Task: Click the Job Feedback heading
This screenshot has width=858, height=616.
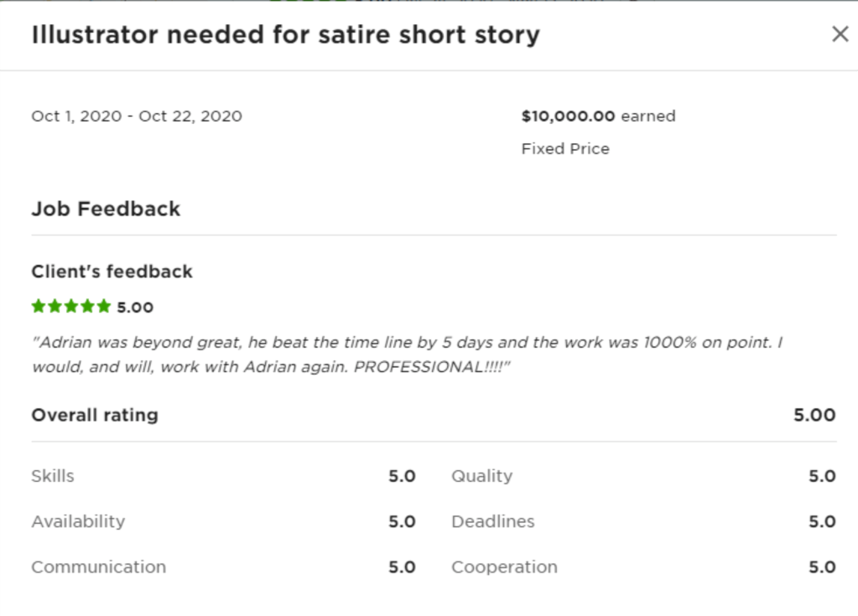Action: pyautogui.click(x=106, y=209)
